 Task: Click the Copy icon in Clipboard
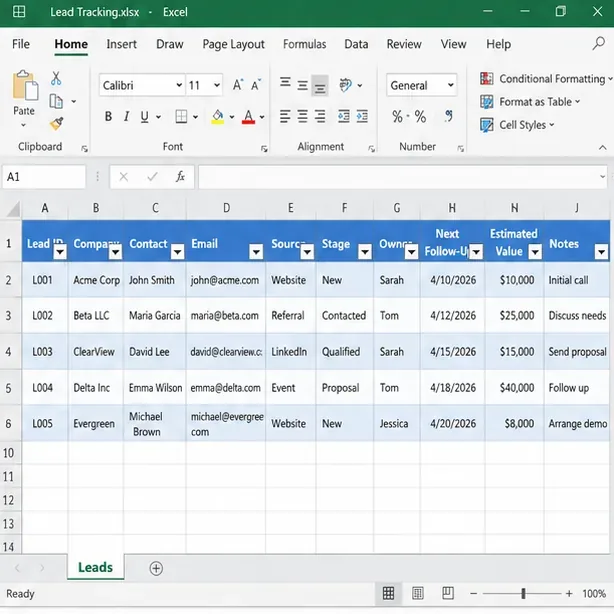pos(56,101)
